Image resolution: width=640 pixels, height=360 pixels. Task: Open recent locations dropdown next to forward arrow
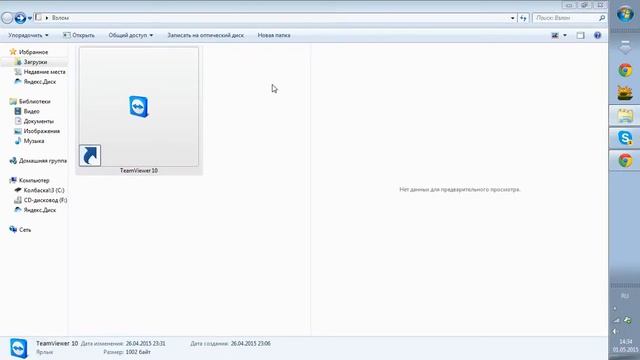pos(30,18)
